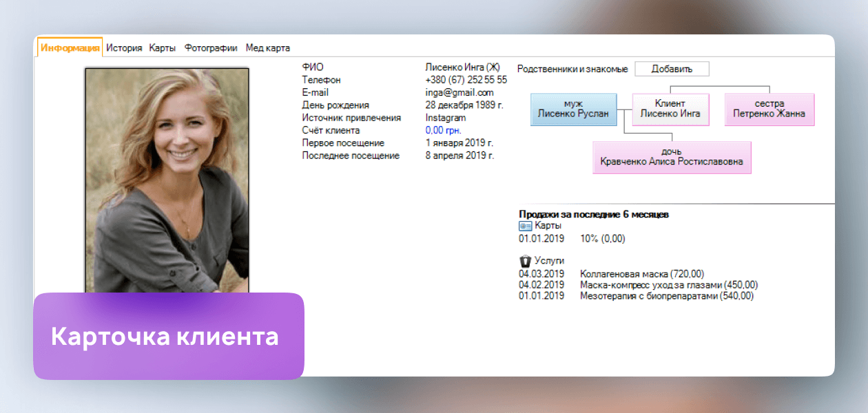
Task: Click the сестра Петренко Жанна node
Action: 769,109
